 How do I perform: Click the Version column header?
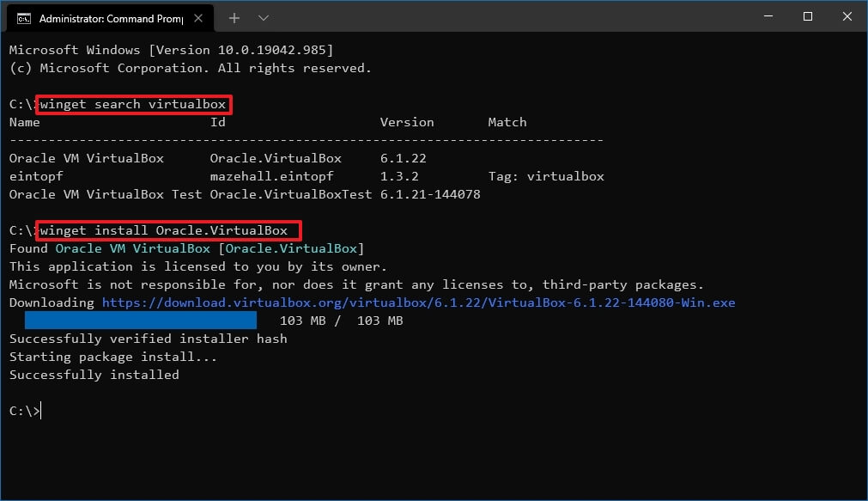[x=406, y=122]
